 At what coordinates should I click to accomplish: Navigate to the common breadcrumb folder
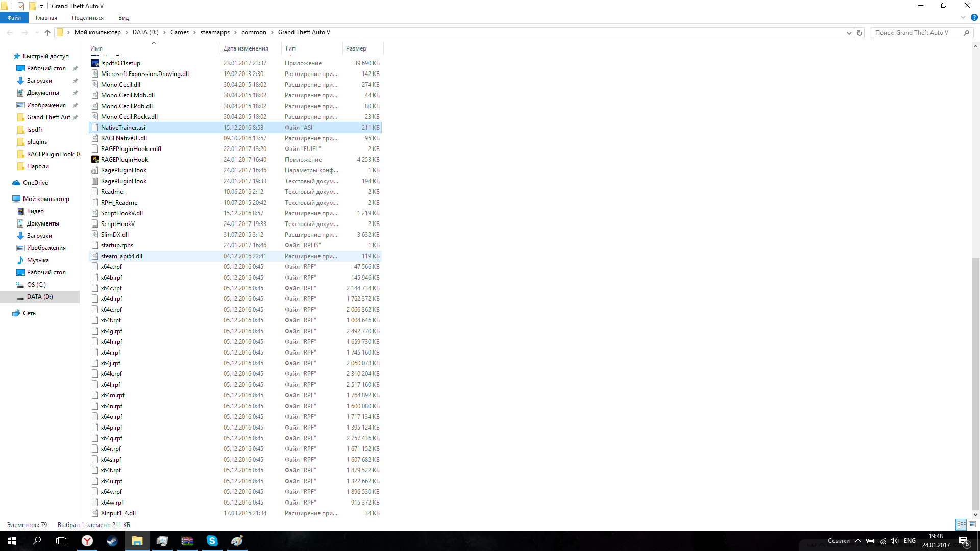(254, 32)
